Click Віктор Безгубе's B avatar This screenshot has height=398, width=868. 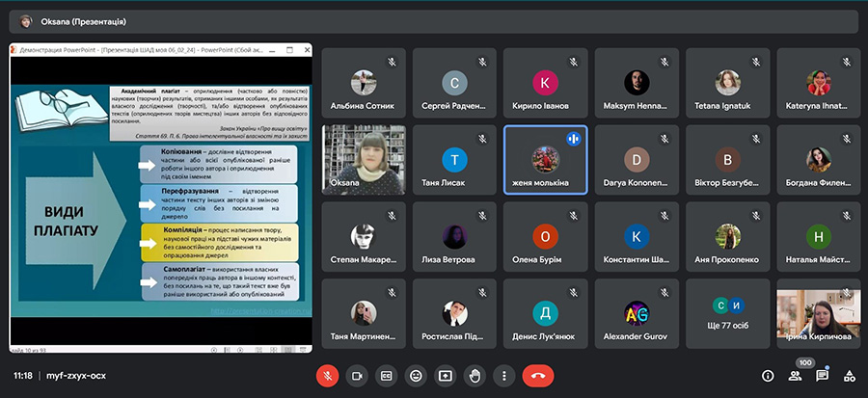point(728,160)
